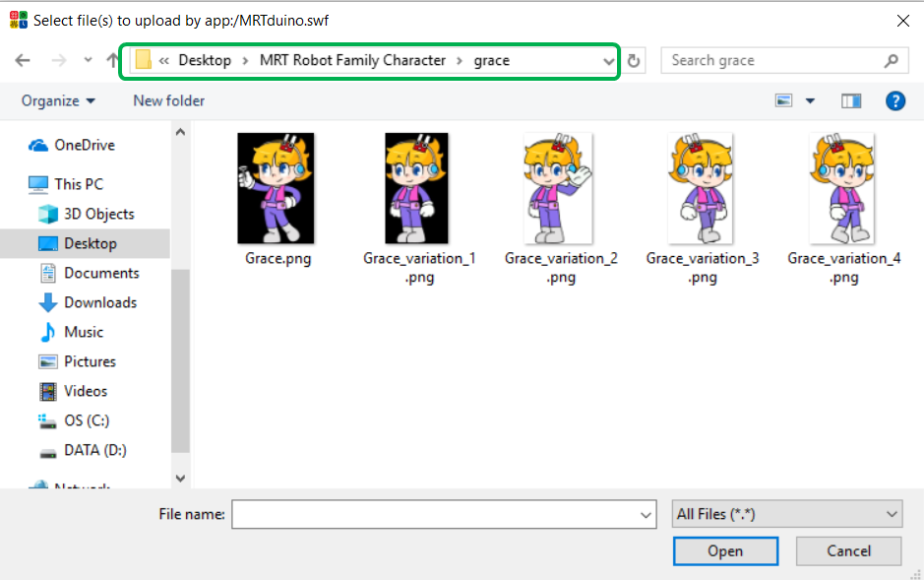Click New folder in the toolbar
The width and height of the screenshot is (924, 580).
pyautogui.click(x=169, y=100)
